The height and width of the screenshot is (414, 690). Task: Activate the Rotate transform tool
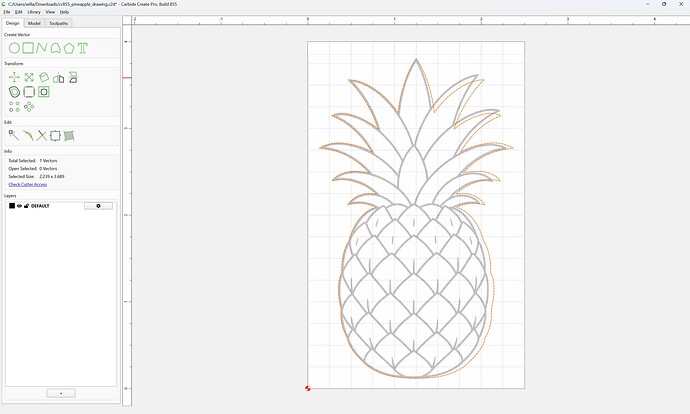[x=44, y=77]
